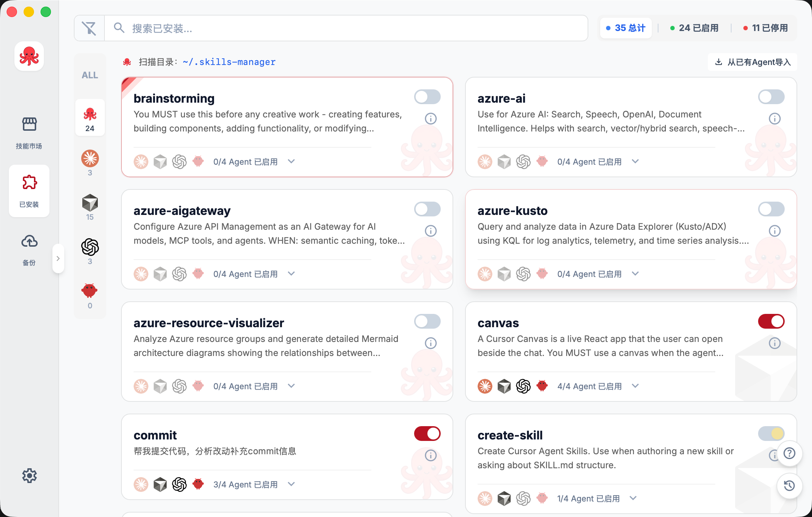Click 3/4 Agent 已启用 on commit card
Screen dimensions: 812x517
[x=245, y=485]
